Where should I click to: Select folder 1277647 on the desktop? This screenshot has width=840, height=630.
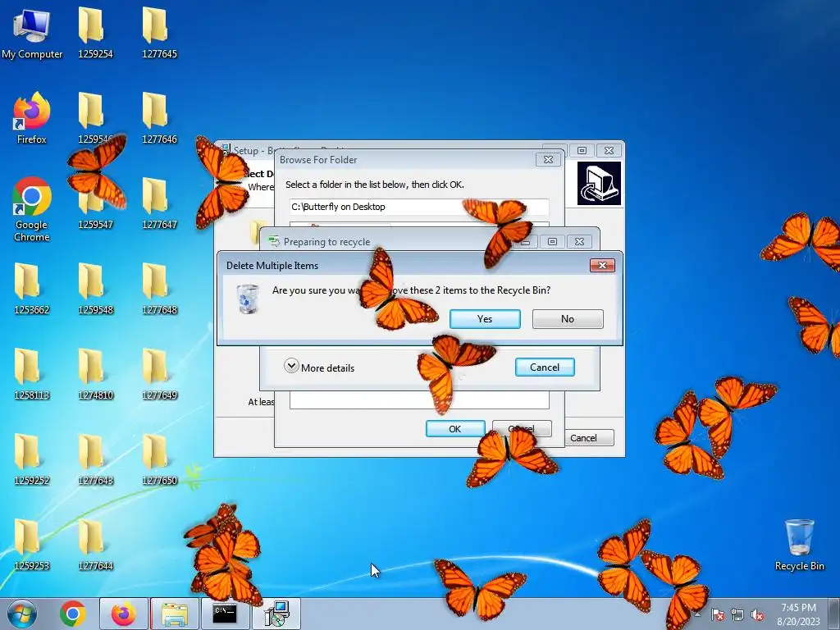coord(159,203)
